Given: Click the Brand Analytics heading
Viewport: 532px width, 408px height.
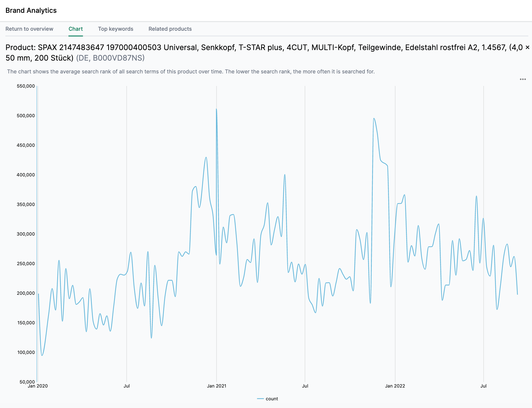Looking at the screenshot, I should [31, 10].
